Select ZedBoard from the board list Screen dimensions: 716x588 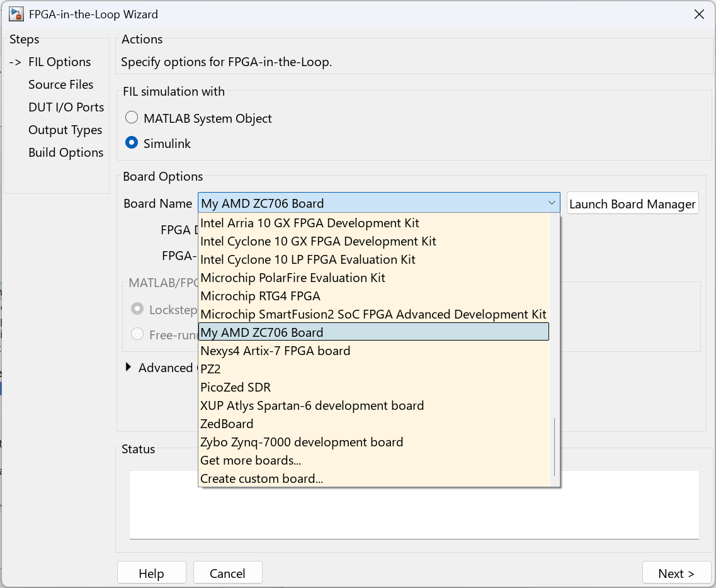pos(227,424)
